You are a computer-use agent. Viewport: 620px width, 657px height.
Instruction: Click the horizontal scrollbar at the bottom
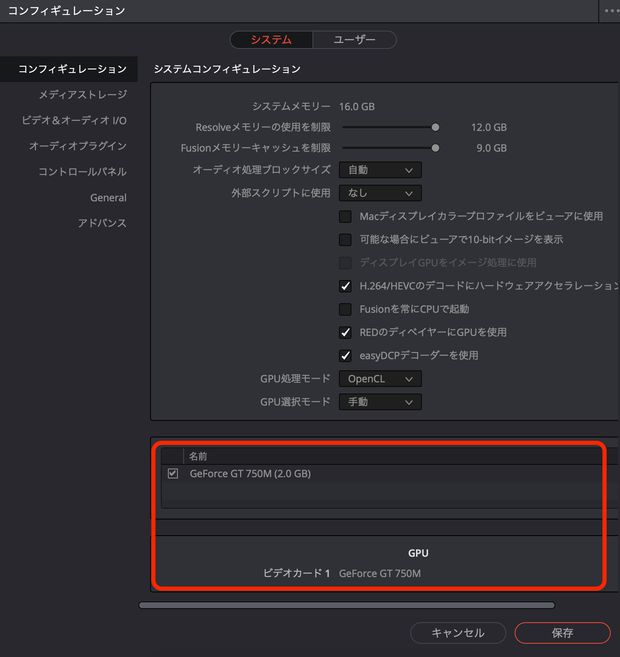[347, 605]
